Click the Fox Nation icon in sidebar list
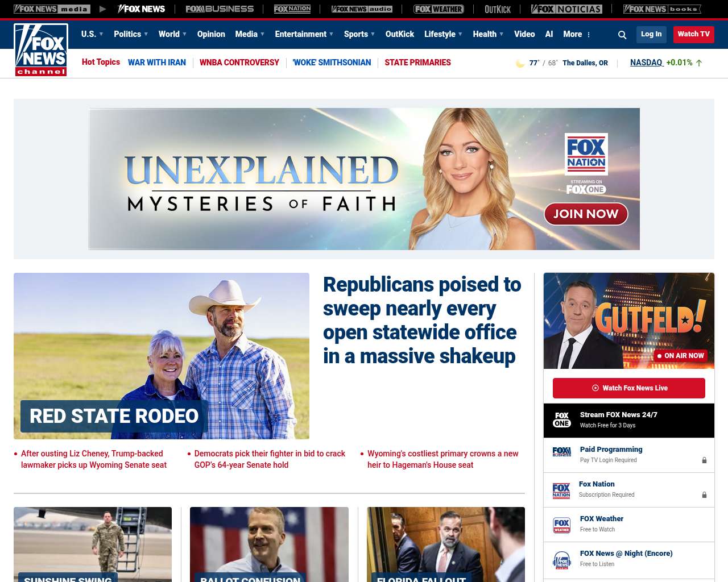728x582 pixels. (x=561, y=490)
